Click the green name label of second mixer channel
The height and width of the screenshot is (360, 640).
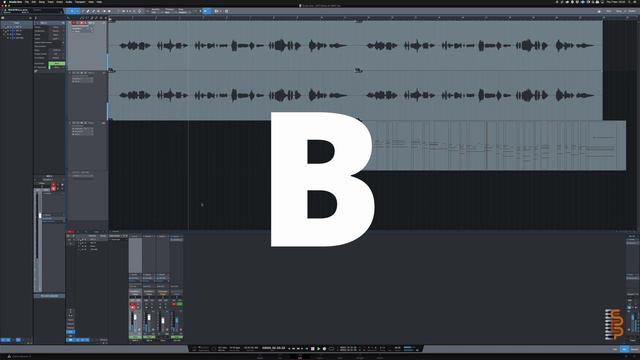pos(149,337)
